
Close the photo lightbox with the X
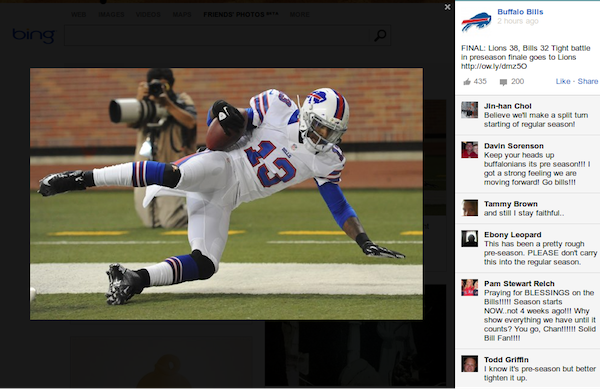(x=447, y=7)
